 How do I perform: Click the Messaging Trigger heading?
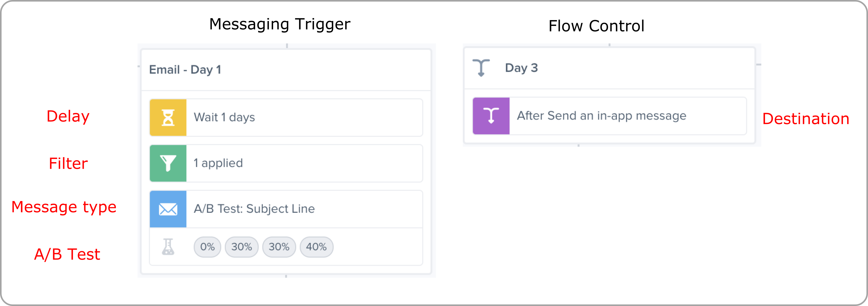(279, 24)
